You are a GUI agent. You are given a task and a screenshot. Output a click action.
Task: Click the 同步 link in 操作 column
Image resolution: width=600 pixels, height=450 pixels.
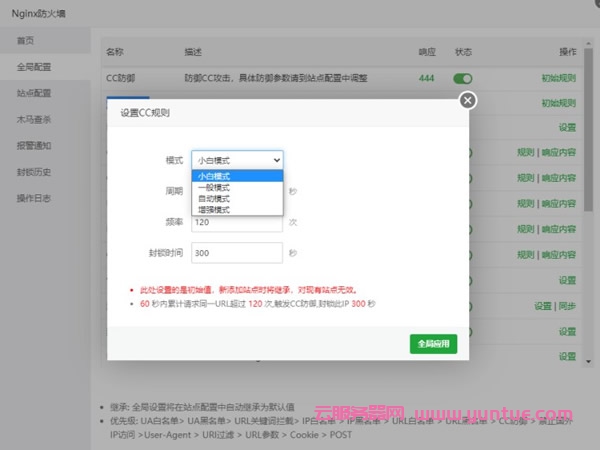(568, 306)
